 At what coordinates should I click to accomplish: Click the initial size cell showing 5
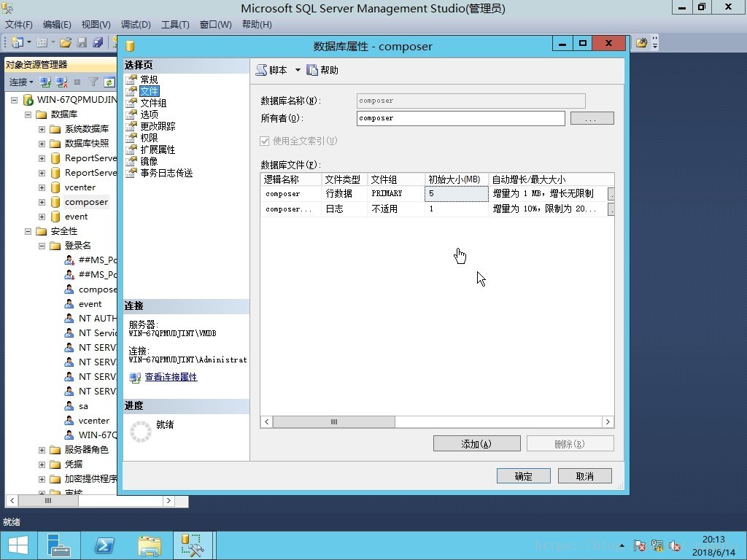pos(456,194)
